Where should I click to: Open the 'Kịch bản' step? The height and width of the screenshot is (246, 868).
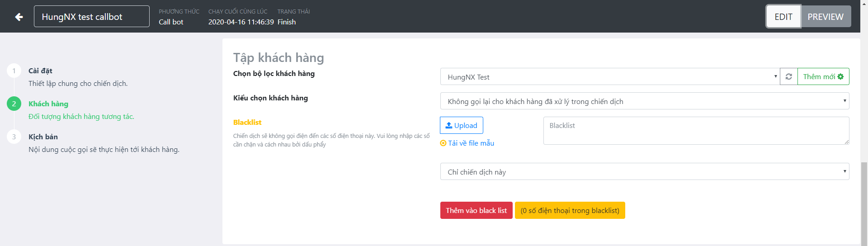pyautogui.click(x=43, y=137)
